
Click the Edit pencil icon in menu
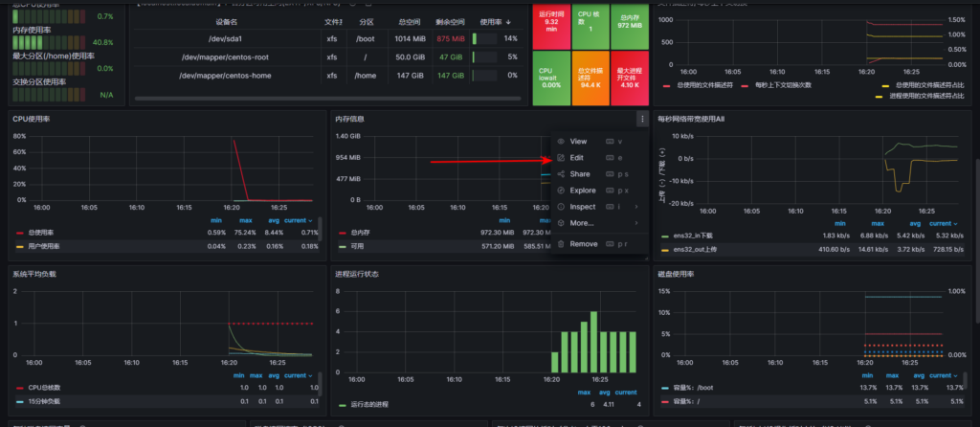(x=561, y=157)
